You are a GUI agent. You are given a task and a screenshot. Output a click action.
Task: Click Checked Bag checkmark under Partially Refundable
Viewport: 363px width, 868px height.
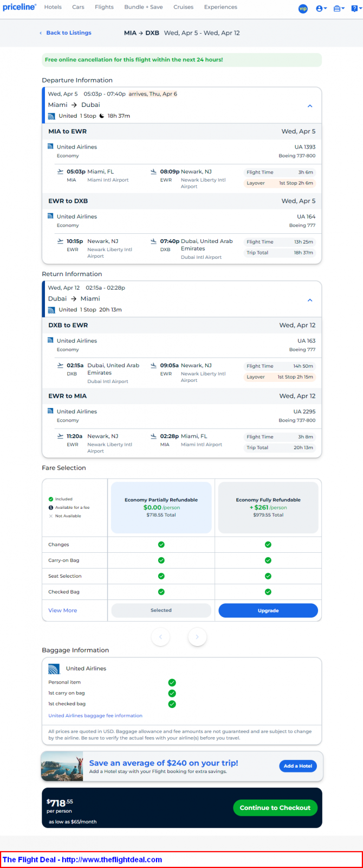(161, 592)
